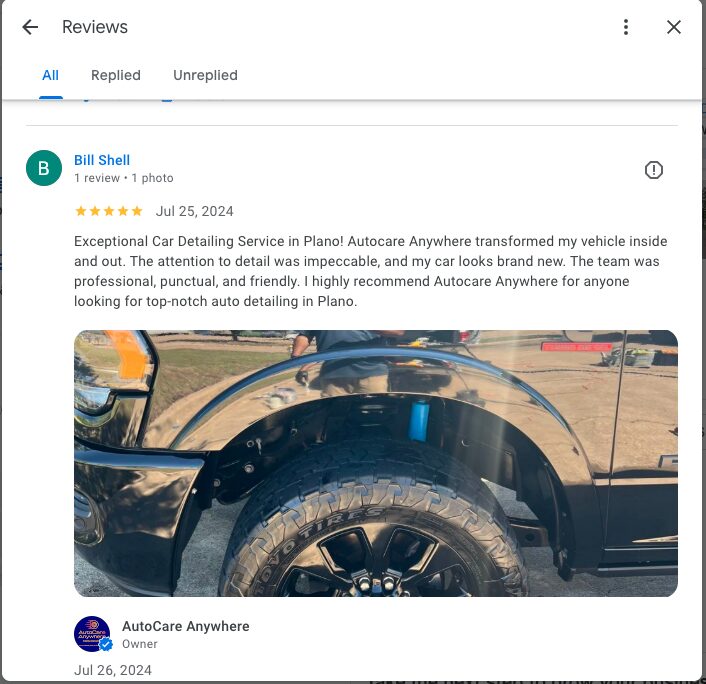Click the owner reply date Jul 26, 2024
706x684 pixels.
pyautogui.click(x=113, y=670)
